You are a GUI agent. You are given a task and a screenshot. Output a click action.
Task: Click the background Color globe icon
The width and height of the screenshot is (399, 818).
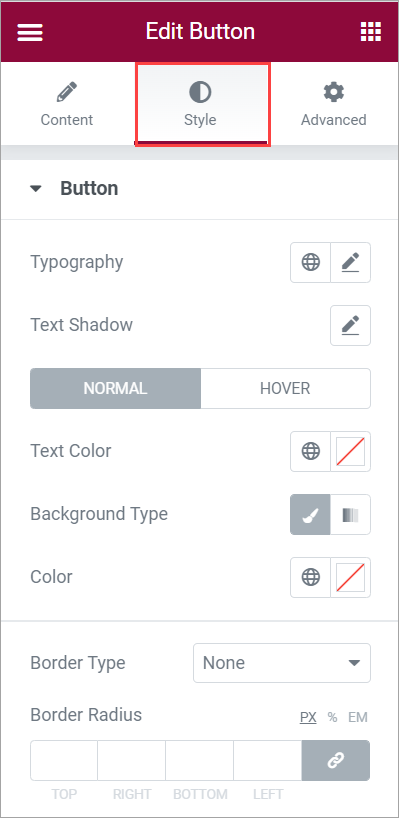coord(310,577)
